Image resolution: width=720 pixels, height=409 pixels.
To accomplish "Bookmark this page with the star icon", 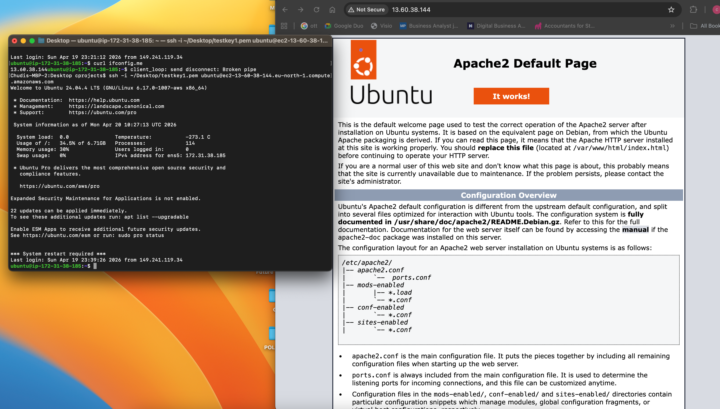I will point(671,10).
